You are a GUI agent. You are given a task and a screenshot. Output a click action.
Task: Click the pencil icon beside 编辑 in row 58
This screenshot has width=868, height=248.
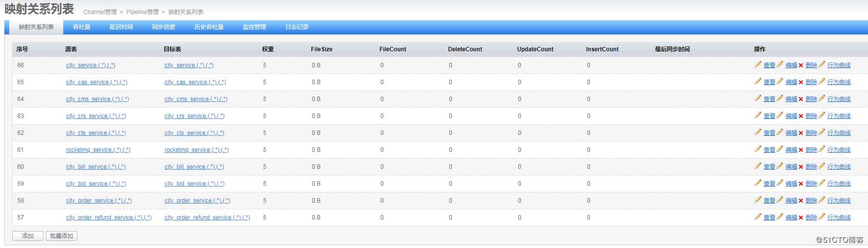click(x=780, y=200)
